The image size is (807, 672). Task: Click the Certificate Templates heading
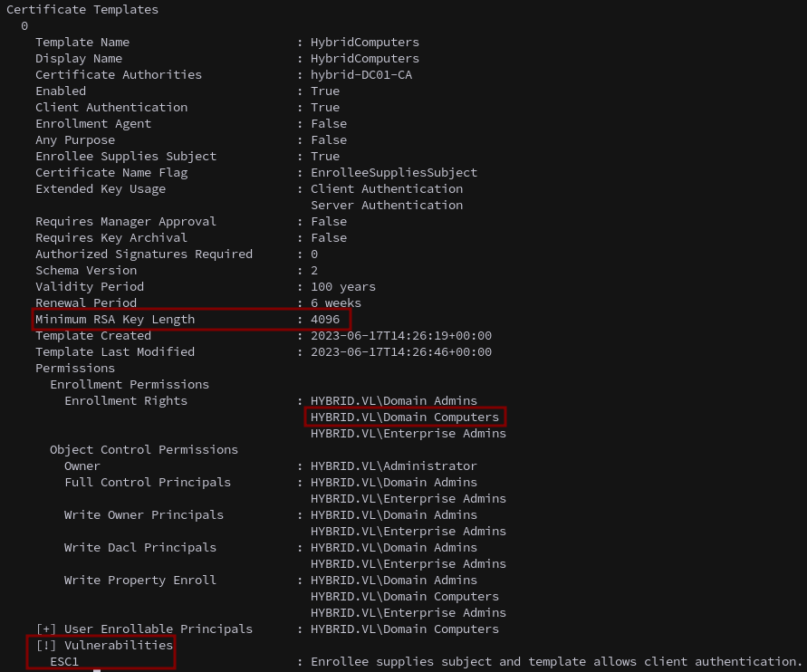tap(82, 10)
